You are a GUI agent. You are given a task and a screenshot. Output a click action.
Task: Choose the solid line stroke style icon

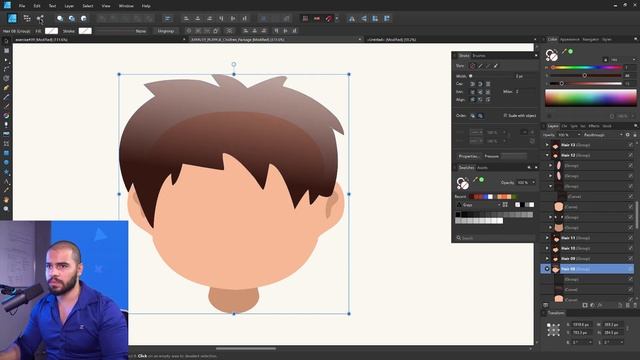(x=480, y=66)
